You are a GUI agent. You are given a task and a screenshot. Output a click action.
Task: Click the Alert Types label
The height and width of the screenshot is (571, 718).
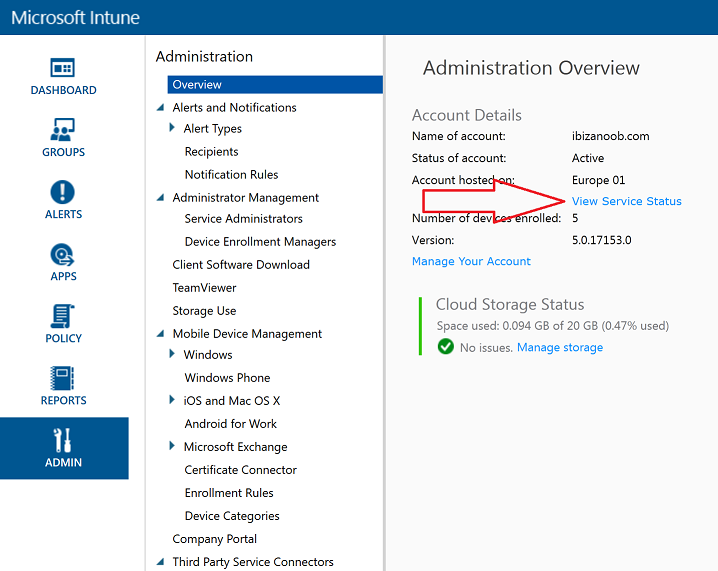point(212,129)
